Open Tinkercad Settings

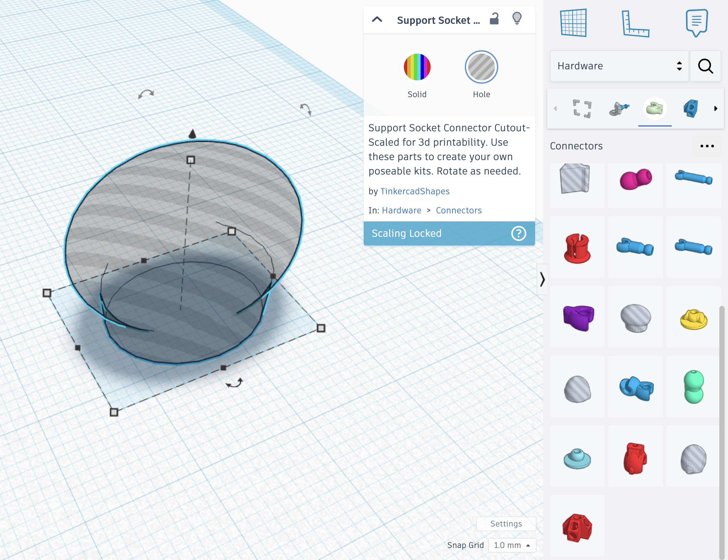click(506, 523)
